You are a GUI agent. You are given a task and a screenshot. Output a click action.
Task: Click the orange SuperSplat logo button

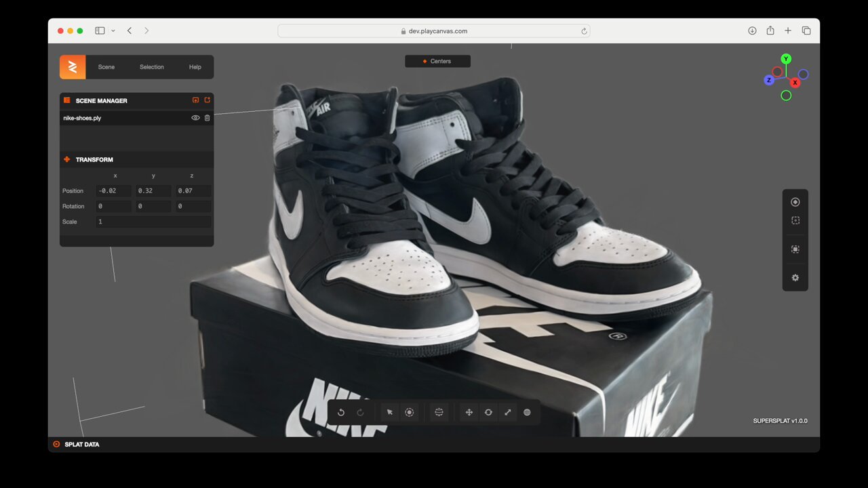tap(73, 67)
